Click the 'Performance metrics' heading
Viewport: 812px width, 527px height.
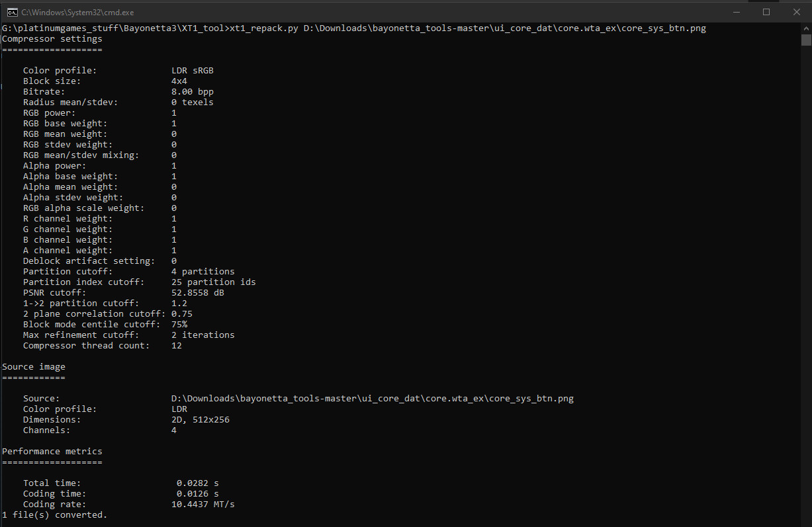52,452
